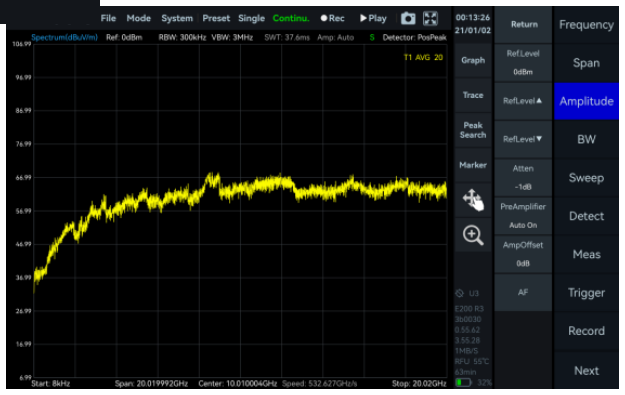Click the U3 connection status icon

(460, 293)
